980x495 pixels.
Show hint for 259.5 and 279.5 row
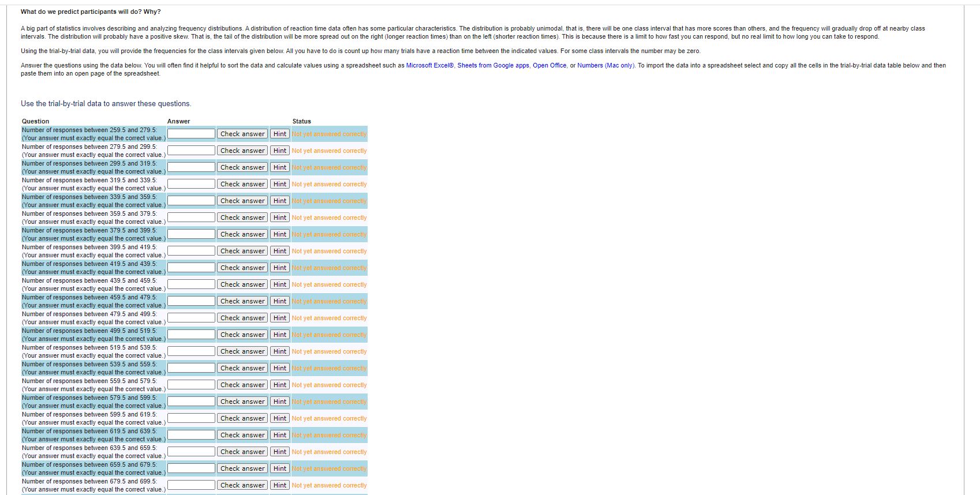pyautogui.click(x=280, y=134)
